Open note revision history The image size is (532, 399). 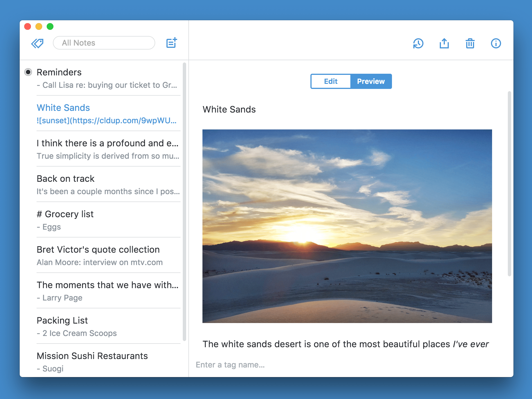point(418,43)
